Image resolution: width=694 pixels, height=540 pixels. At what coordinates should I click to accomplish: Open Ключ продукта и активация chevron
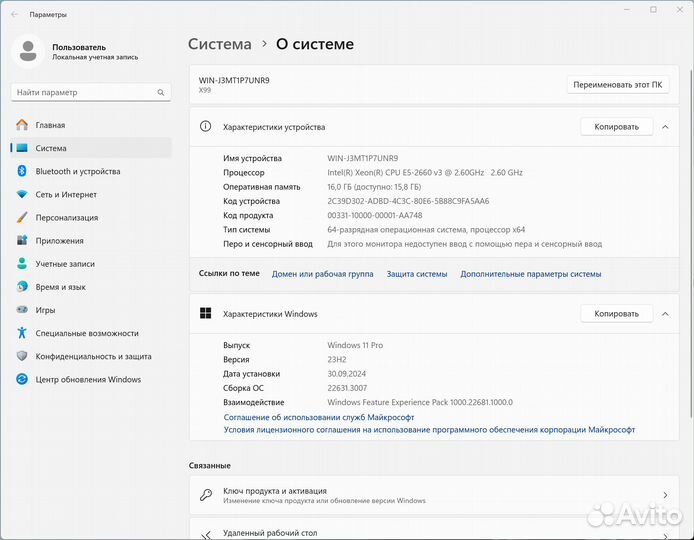(x=665, y=495)
